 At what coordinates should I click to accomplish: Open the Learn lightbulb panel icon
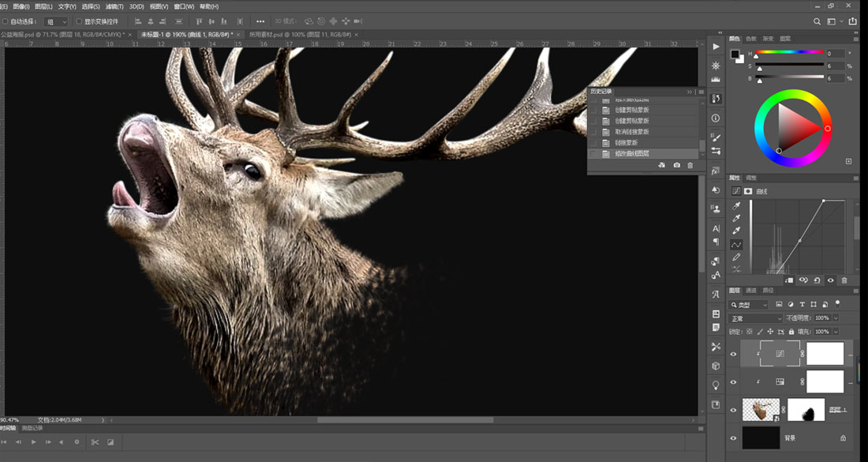[716, 385]
